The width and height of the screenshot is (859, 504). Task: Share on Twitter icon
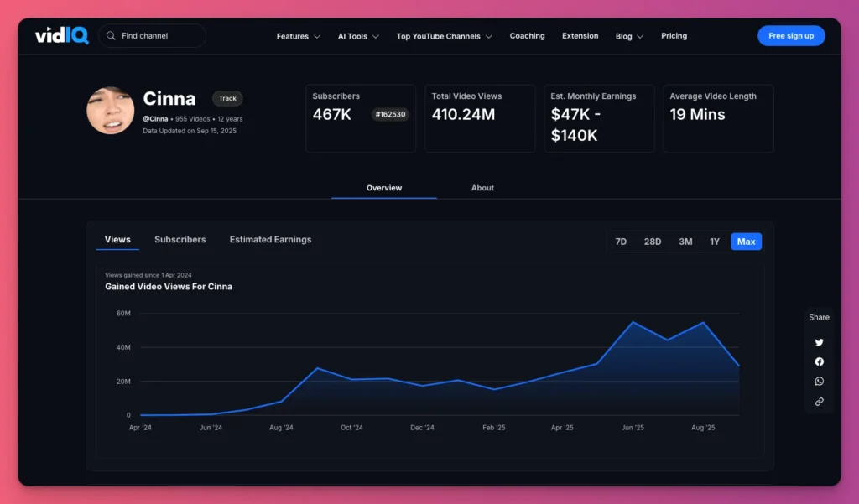click(820, 342)
